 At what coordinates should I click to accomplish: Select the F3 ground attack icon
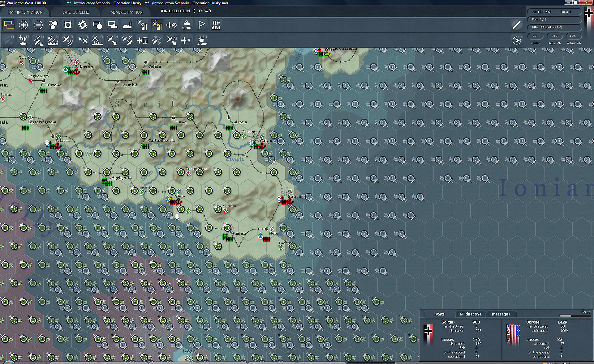(x=38, y=40)
